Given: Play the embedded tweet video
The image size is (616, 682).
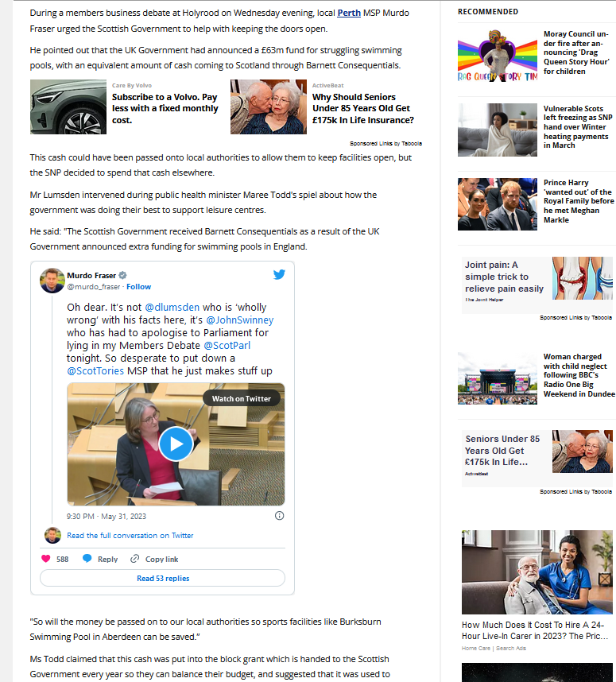Looking at the screenshot, I should point(176,444).
